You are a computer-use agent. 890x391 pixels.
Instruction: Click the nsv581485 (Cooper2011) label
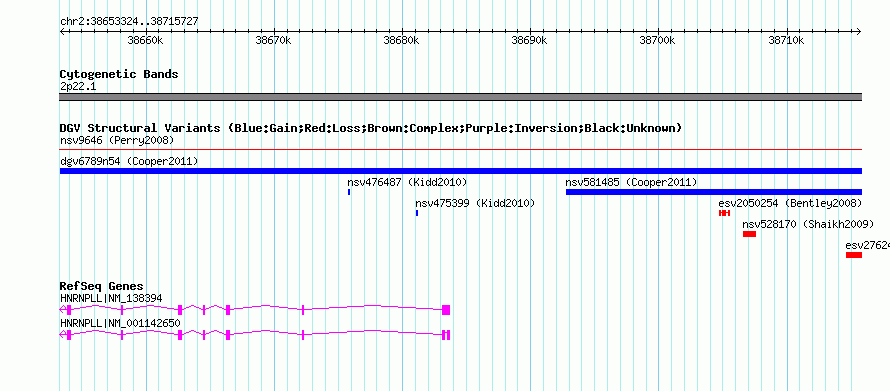point(631,183)
